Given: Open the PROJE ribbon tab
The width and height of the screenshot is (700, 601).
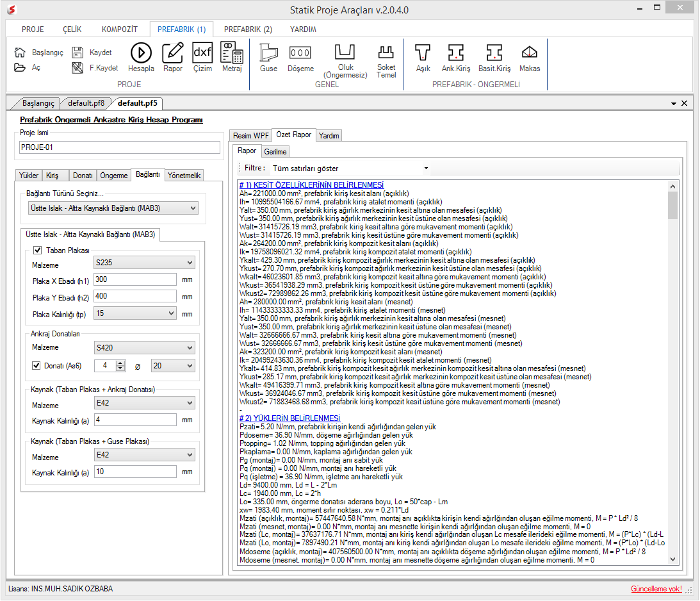Looking at the screenshot, I should click(x=33, y=29).
